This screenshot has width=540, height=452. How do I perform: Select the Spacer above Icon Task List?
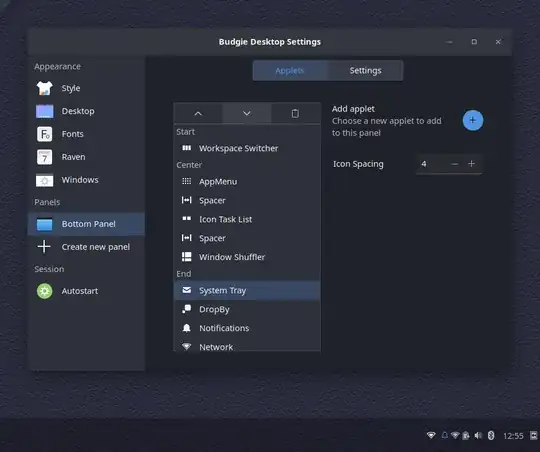click(247, 201)
